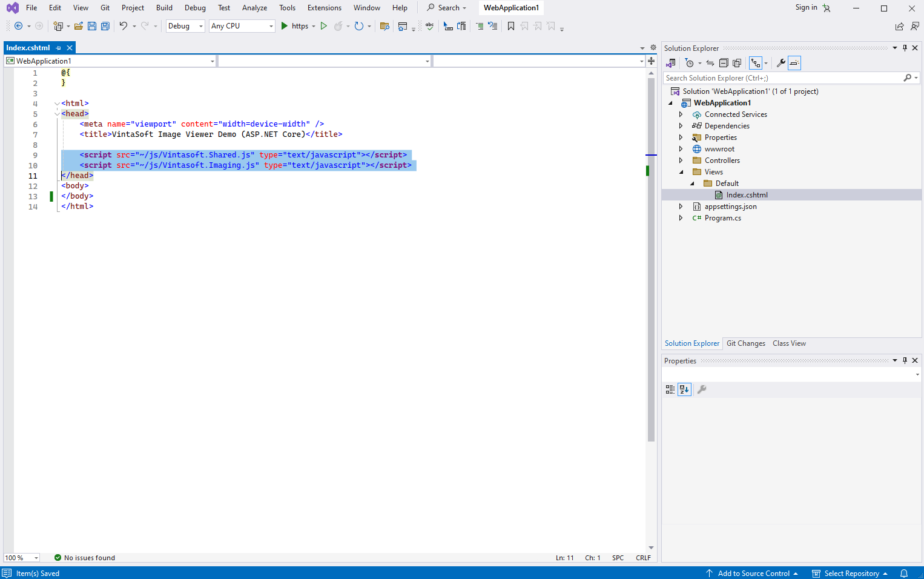The width and height of the screenshot is (924, 579).
Task: Click Sync with Active Document icon
Action: pos(710,63)
